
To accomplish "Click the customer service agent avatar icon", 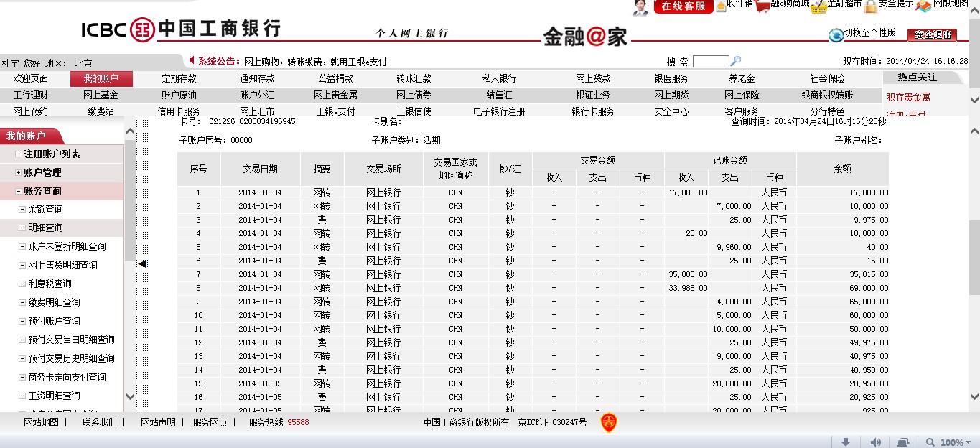I will click(x=640, y=7).
